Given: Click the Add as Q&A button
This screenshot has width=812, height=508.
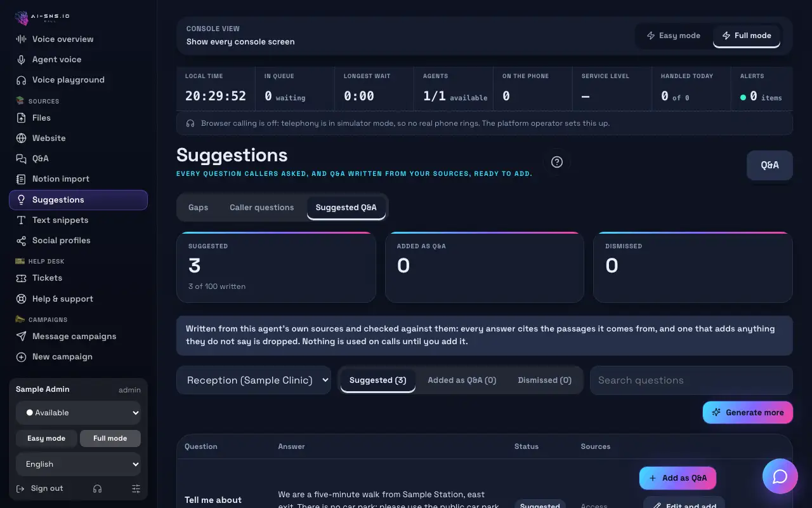Looking at the screenshot, I should coord(678,478).
